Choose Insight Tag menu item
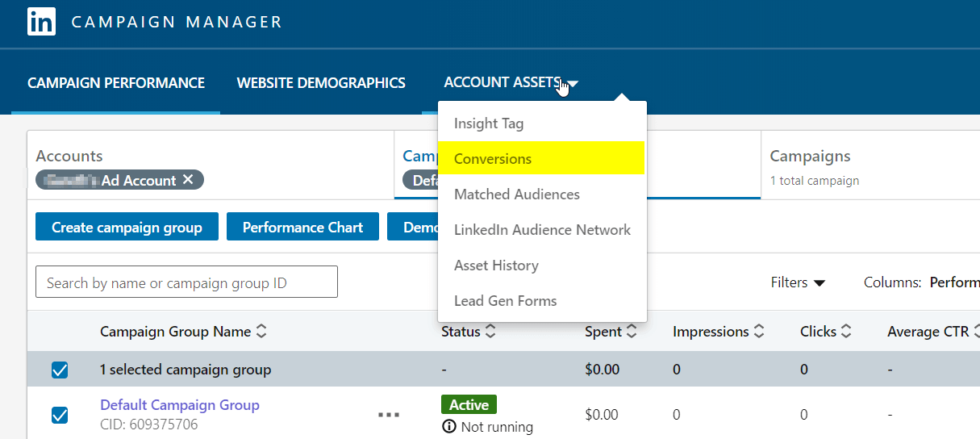 489,123
